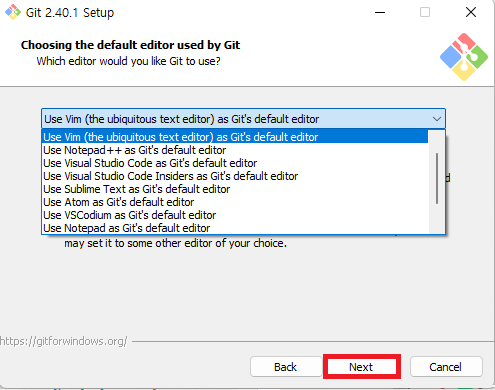Viewport: 495px width, 390px height.
Task: Select Use Vim as Git's default editor
Action: click(235, 137)
